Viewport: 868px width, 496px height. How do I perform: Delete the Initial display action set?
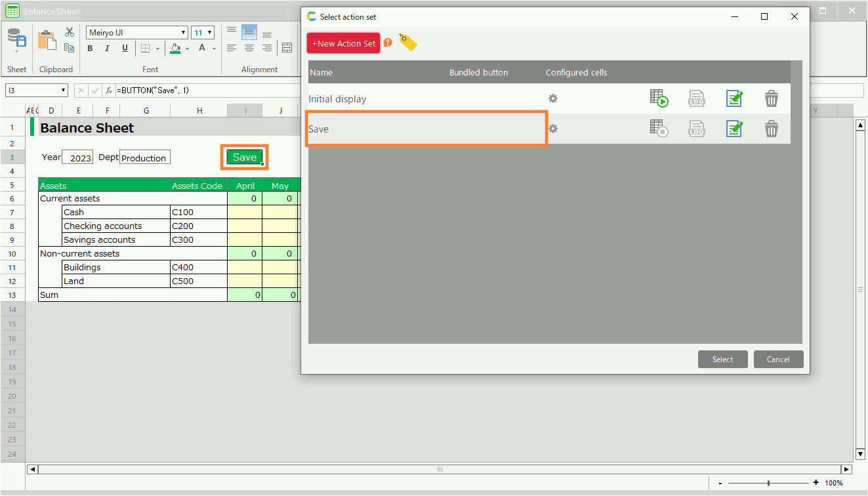772,99
